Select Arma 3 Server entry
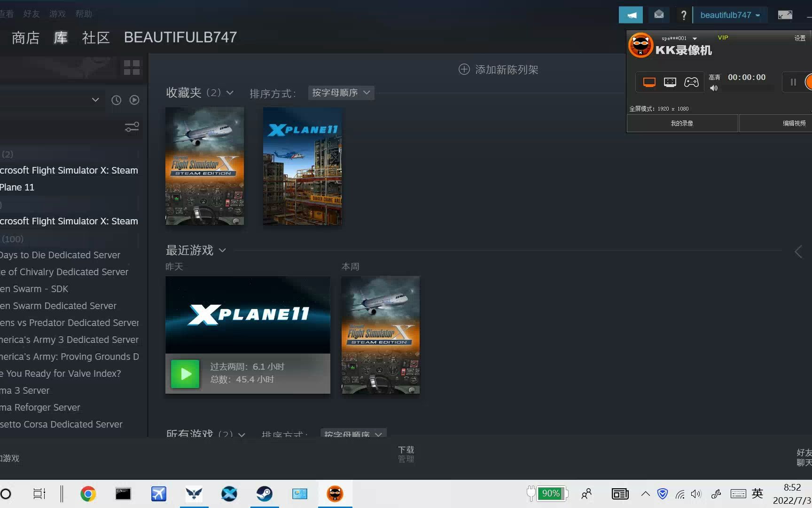 (x=25, y=390)
